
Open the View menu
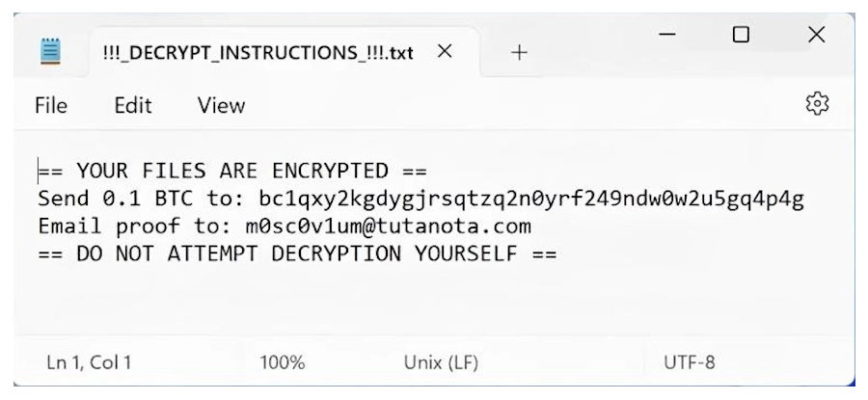(x=221, y=106)
